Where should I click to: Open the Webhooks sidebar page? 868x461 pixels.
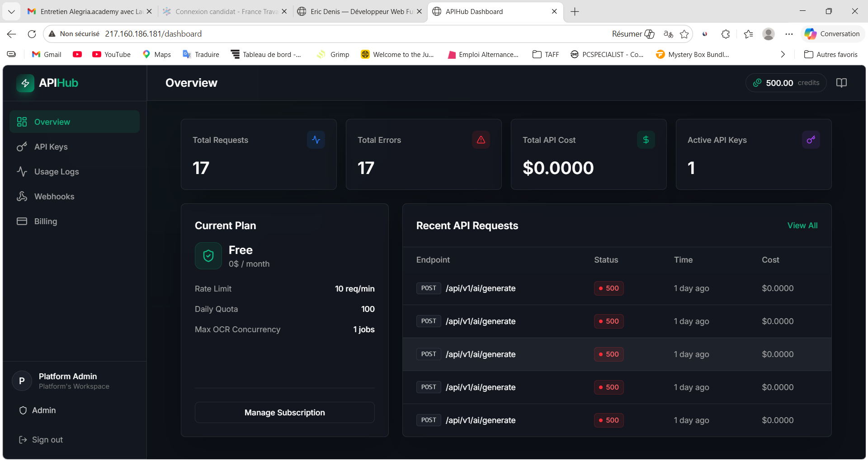click(75, 197)
